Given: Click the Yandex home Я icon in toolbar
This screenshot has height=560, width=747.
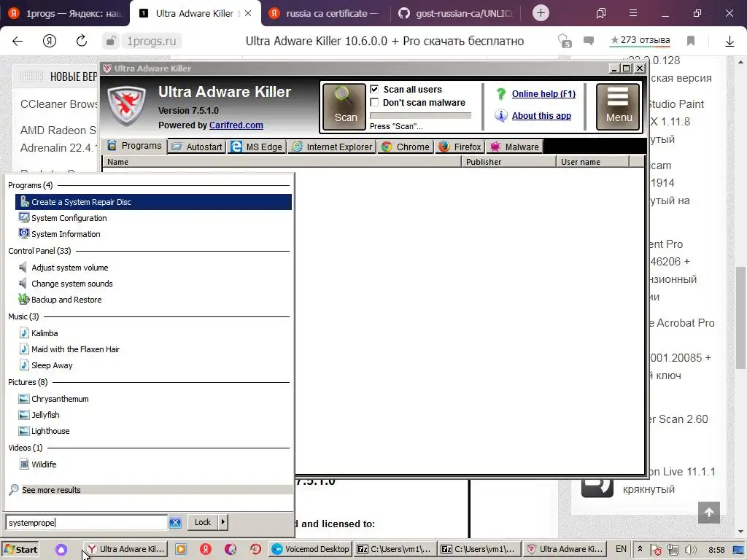Looking at the screenshot, I should point(50,41).
